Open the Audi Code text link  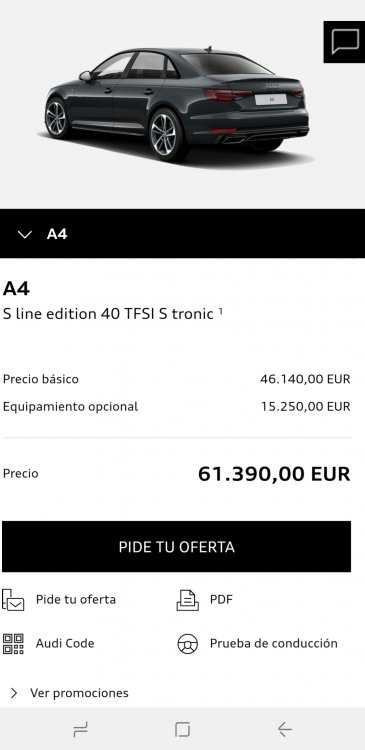(x=65, y=643)
